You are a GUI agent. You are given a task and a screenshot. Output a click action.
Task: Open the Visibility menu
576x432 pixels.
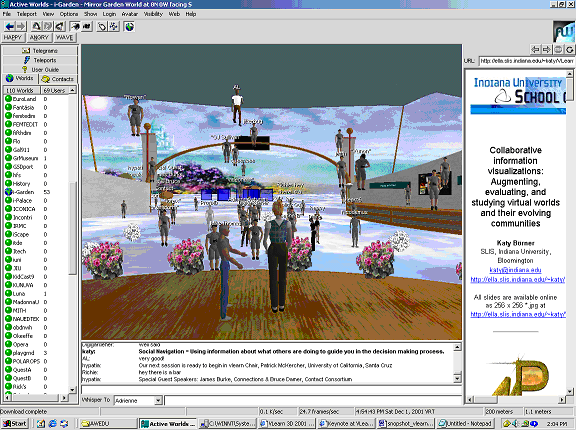tap(153, 14)
